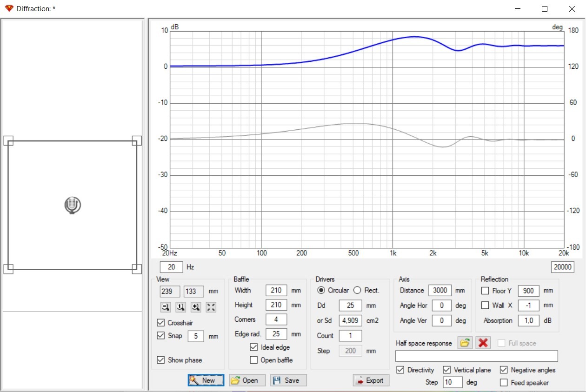Toggle the Snap checkbox
This screenshot has height=392, width=586.
161,335
